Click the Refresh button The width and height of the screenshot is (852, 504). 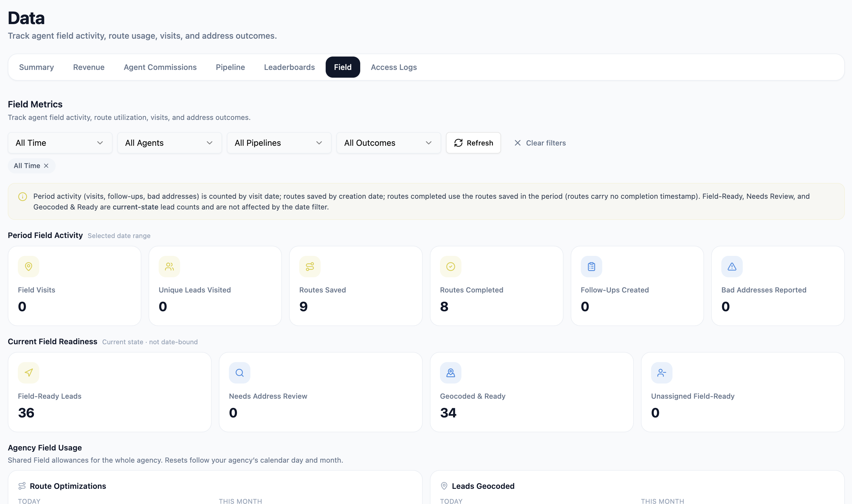(x=473, y=143)
